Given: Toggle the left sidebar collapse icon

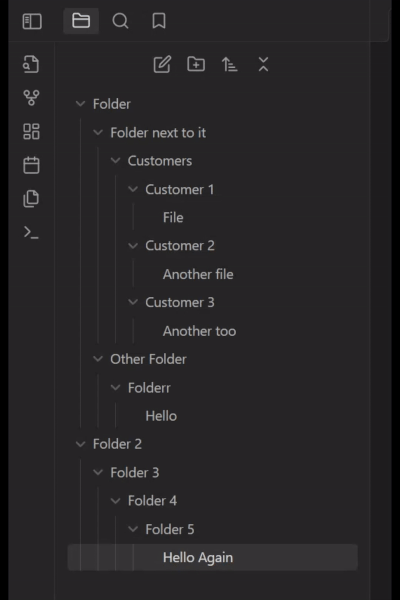Looking at the screenshot, I should [32, 21].
